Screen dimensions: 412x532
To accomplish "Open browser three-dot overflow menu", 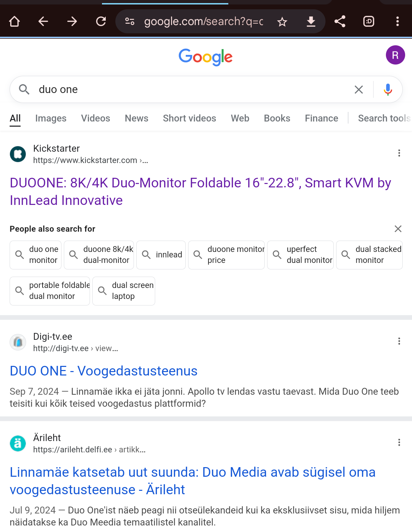I will pyautogui.click(x=398, y=22).
